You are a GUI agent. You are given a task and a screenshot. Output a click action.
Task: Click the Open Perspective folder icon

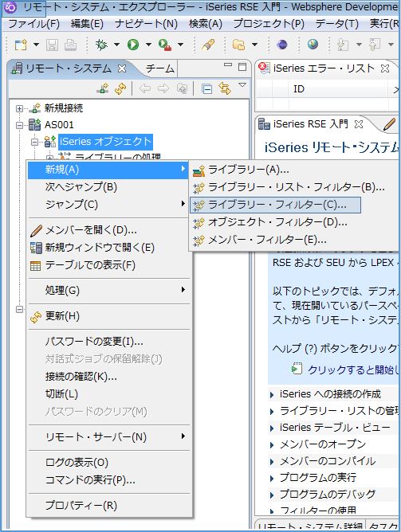(238, 45)
